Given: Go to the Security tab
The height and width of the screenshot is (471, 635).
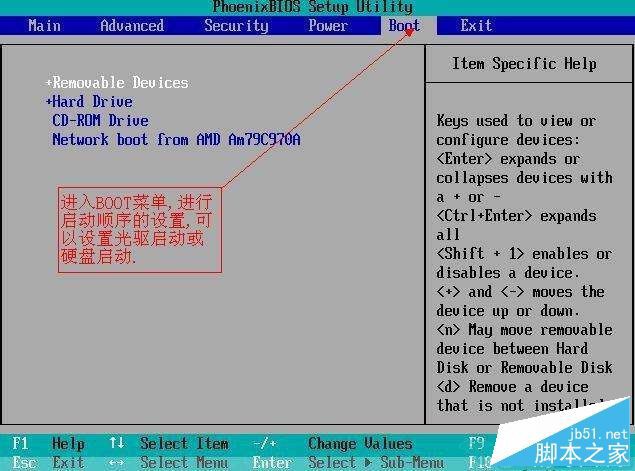Looking at the screenshot, I should pyautogui.click(x=236, y=26).
